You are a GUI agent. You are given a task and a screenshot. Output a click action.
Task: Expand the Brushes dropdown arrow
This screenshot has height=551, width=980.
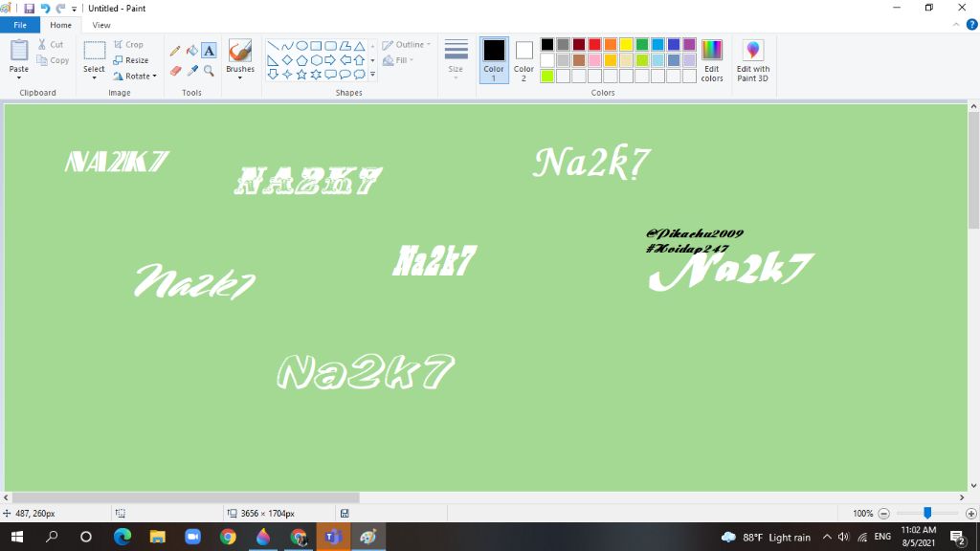tap(240, 77)
